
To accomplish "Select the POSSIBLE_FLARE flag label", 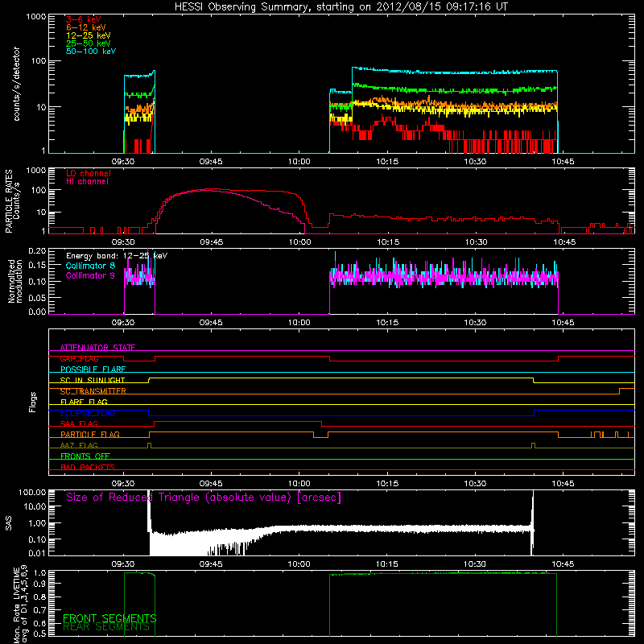I will (x=93, y=369).
